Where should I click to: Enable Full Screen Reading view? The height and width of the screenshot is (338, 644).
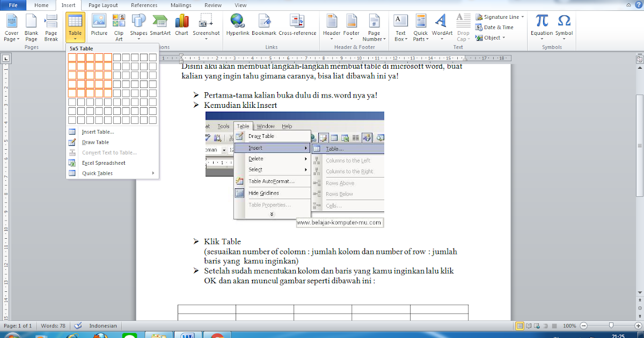528,326
